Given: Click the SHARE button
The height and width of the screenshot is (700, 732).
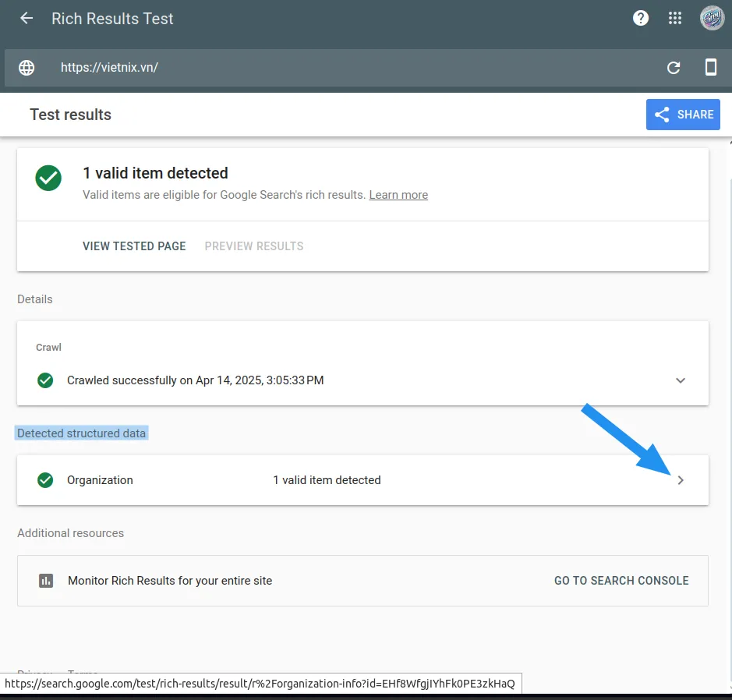Looking at the screenshot, I should 683,115.
